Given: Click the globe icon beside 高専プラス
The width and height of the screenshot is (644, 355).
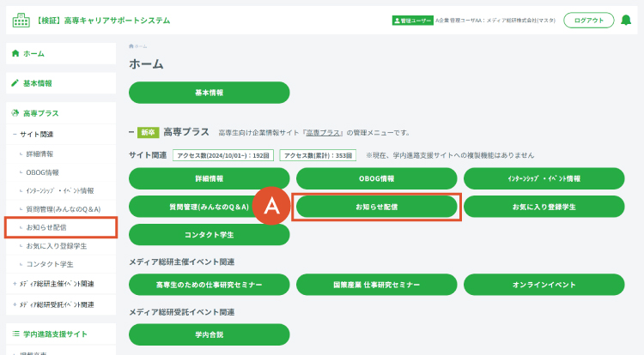Looking at the screenshot, I should point(15,112).
